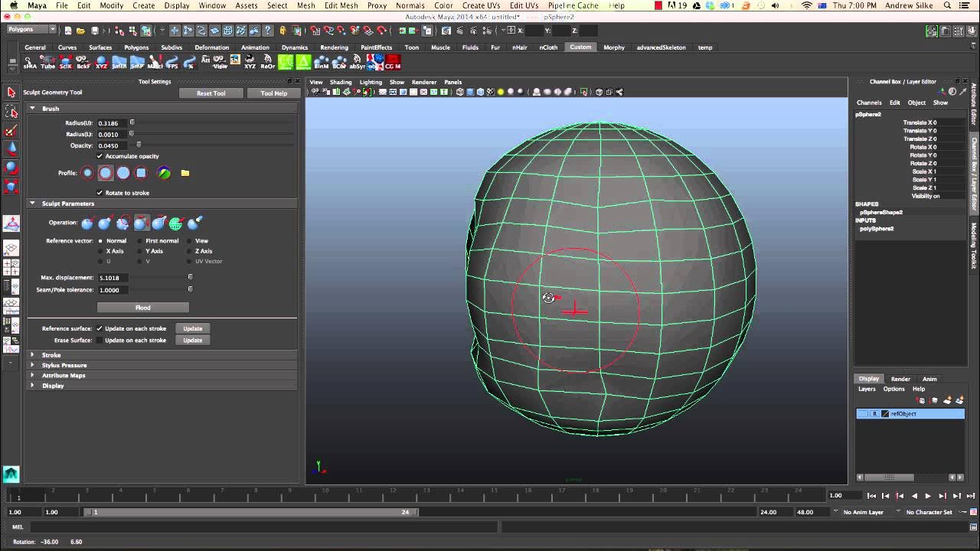The image size is (980, 551).
Task: Select Normal reference vector radio button
Action: (100, 241)
